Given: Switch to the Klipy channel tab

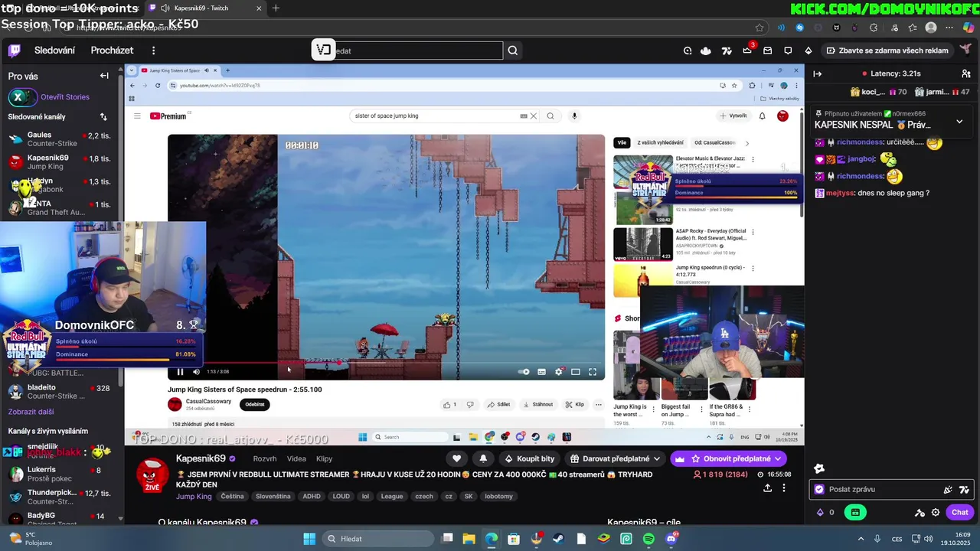Looking at the screenshot, I should [324, 458].
